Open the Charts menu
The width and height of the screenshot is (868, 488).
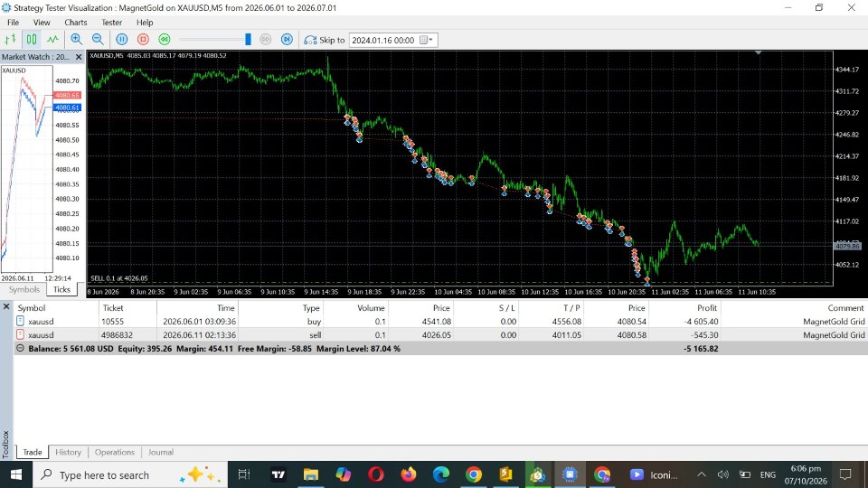(76, 23)
